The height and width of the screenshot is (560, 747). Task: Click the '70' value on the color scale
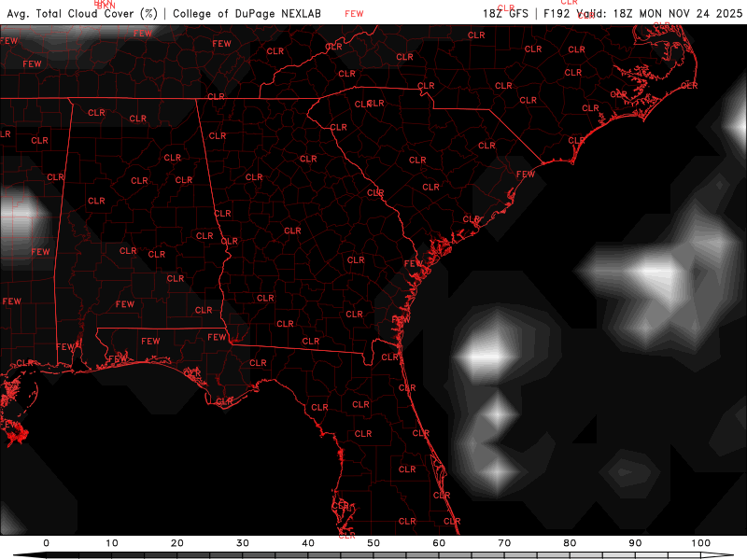coord(504,543)
